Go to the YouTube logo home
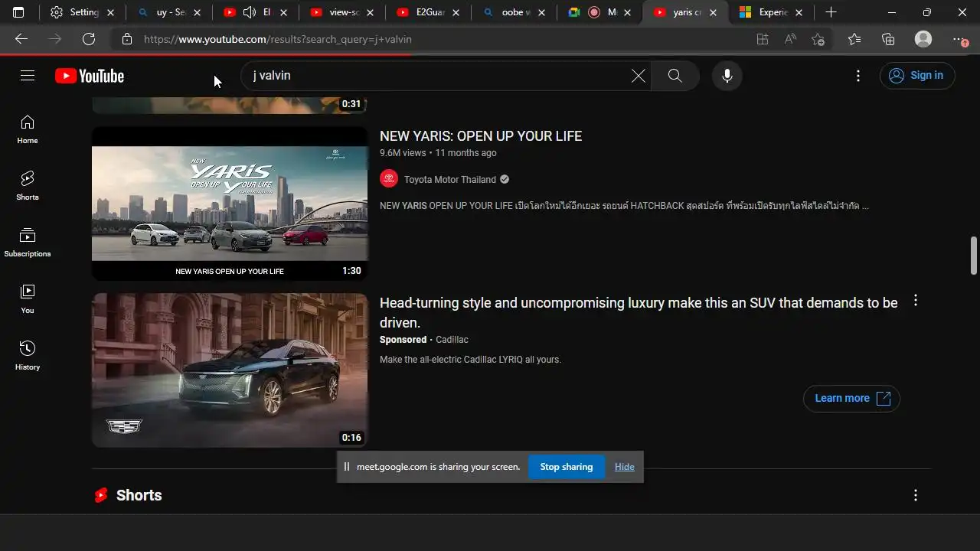Image resolution: width=980 pixels, height=551 pixels. 90,76
